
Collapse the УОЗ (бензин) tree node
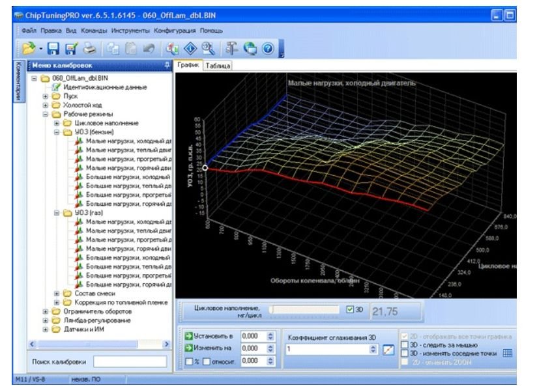(x=57, y=132)
